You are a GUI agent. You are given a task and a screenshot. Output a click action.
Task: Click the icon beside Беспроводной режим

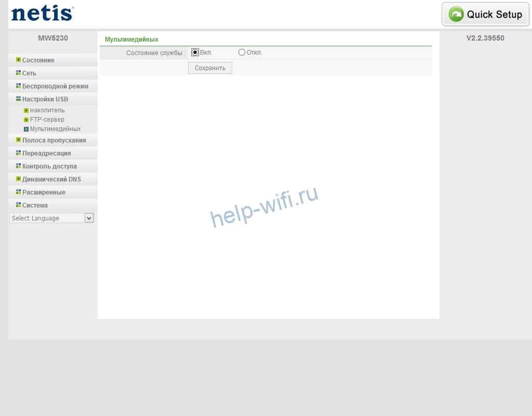point(18,86)
